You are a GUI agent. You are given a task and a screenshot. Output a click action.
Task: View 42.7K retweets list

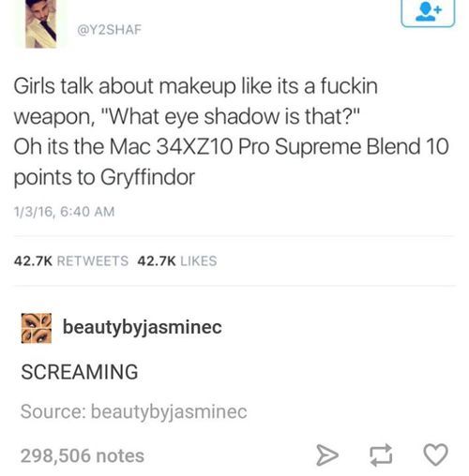[71, 260]
